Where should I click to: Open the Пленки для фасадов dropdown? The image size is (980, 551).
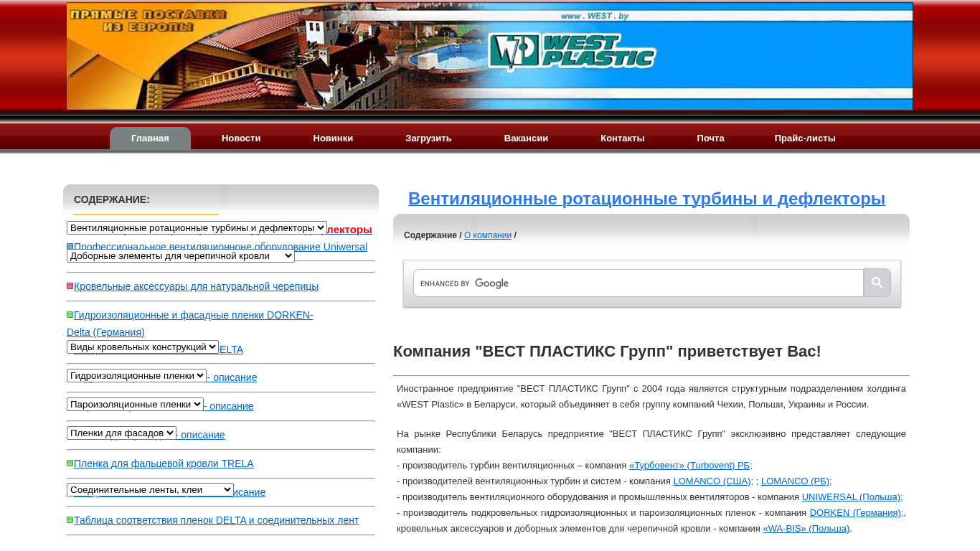coord(121,433)
